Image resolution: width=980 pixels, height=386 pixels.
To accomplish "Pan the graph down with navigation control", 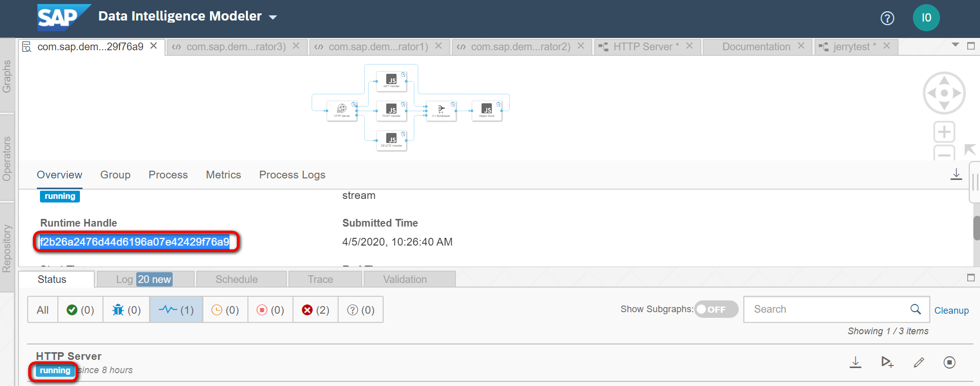I will point(944,107).
